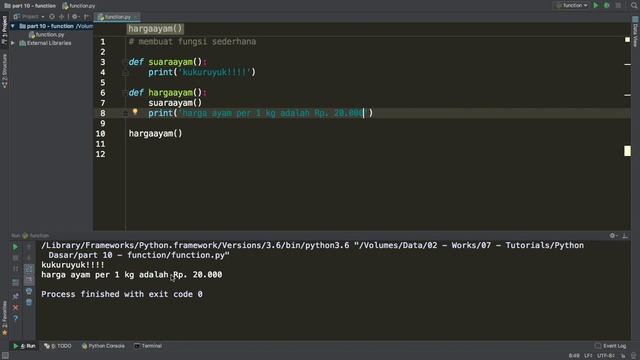Open the Run bottom tab

pos(24,346)
